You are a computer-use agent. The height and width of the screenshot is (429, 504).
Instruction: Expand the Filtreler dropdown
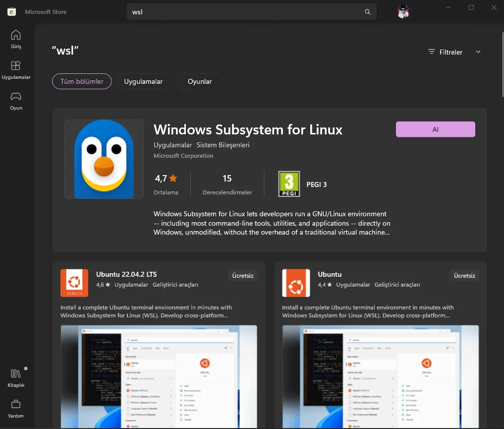(x=454, y=52)
